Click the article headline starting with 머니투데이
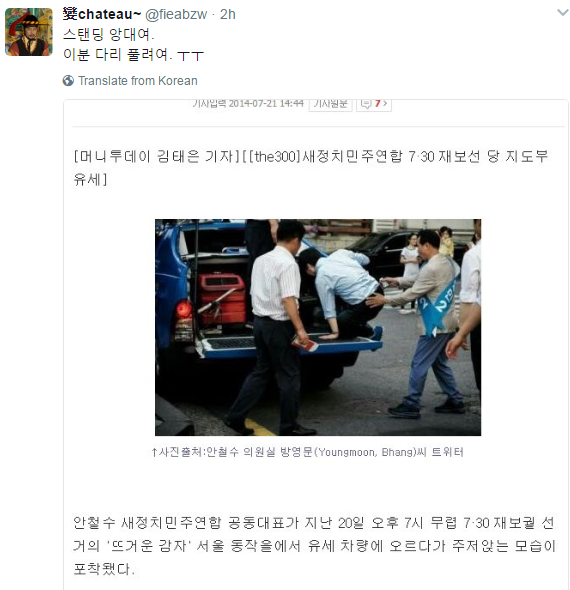 coord(311,167)
